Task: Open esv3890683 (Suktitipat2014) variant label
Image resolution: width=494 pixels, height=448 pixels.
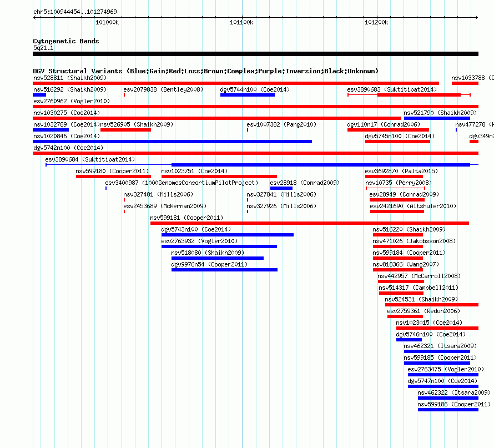Action: pyautogui.click(x=392, y=89)
